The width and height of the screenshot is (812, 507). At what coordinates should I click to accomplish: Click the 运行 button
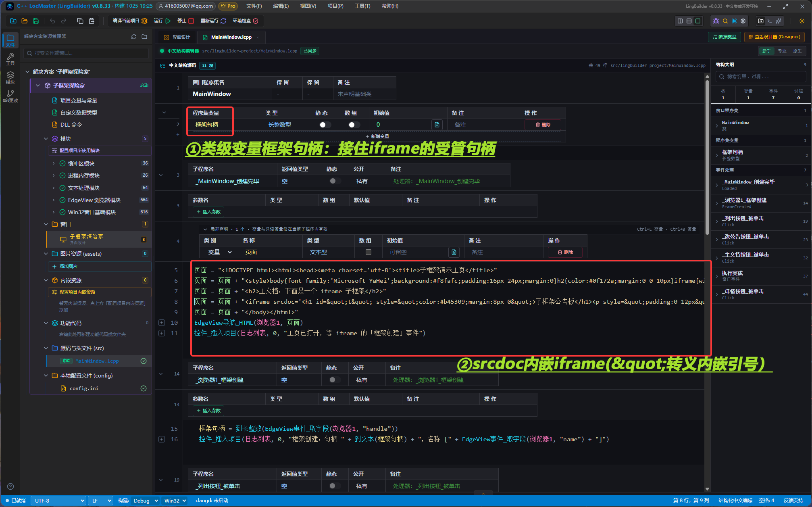click(x=162, y=21)
